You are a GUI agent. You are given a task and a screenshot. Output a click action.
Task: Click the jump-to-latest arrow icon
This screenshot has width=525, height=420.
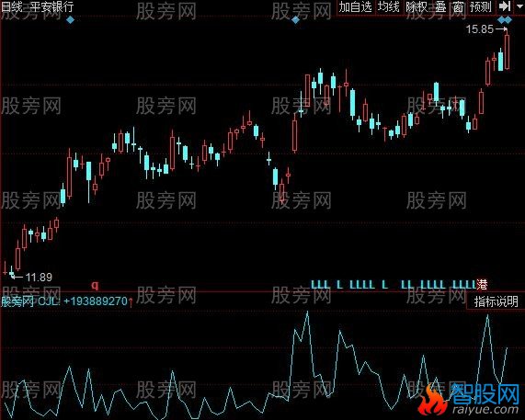click(505, 6)
